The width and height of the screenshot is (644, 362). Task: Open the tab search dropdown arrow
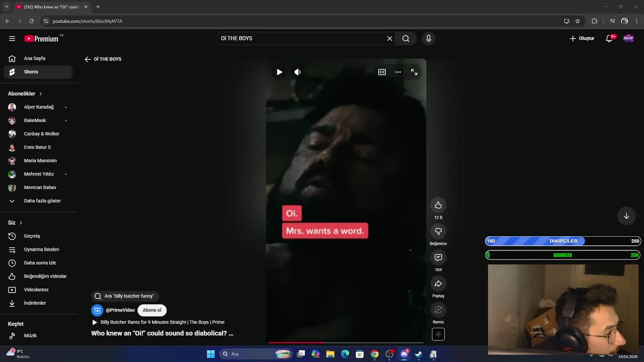click(7, 7)
